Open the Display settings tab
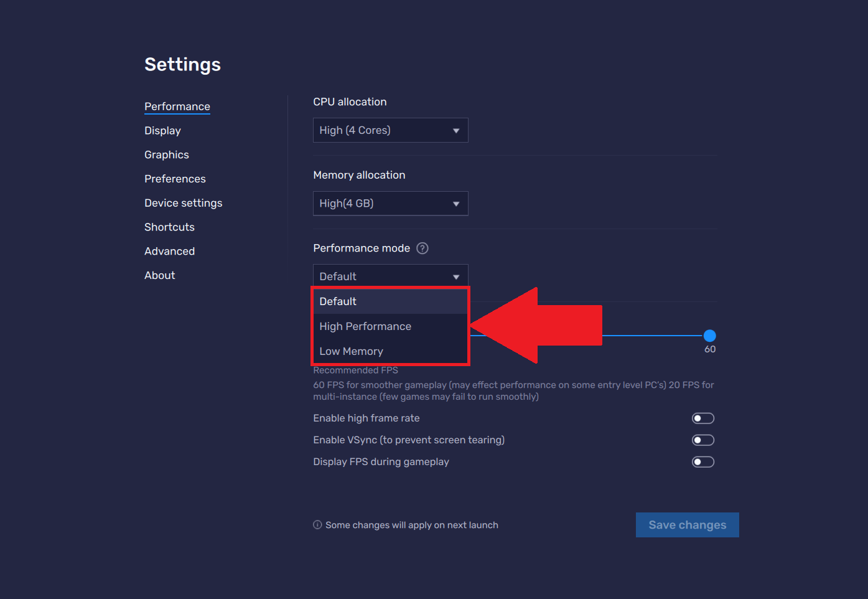The height and width of the screenshot is (599, 868). [x=162, y=131]
